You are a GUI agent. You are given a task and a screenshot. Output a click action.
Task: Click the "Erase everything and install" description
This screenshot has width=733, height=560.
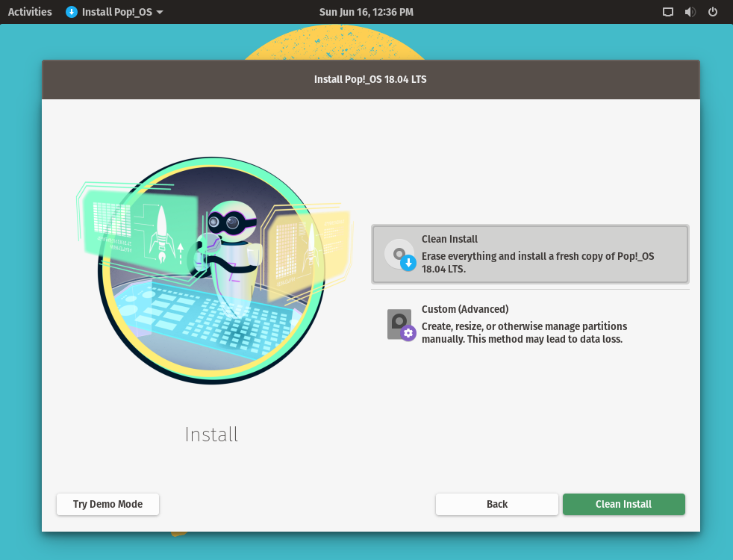(537, 262)
